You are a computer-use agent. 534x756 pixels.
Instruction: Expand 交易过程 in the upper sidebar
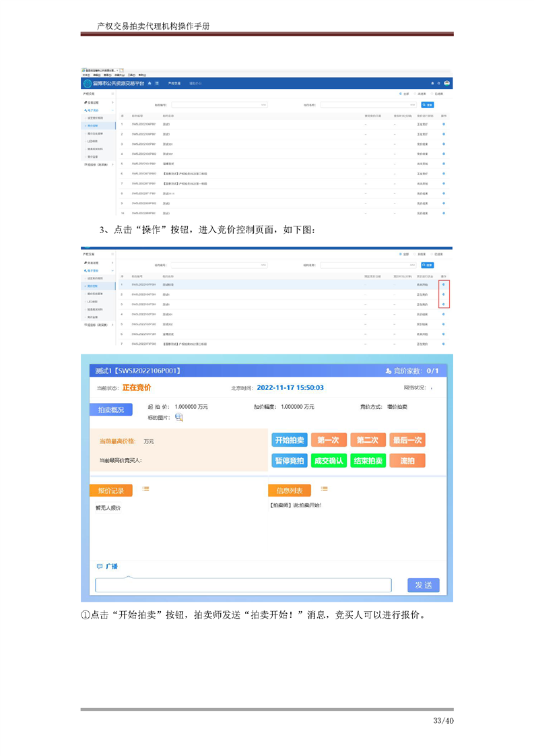tap(94, 102)
